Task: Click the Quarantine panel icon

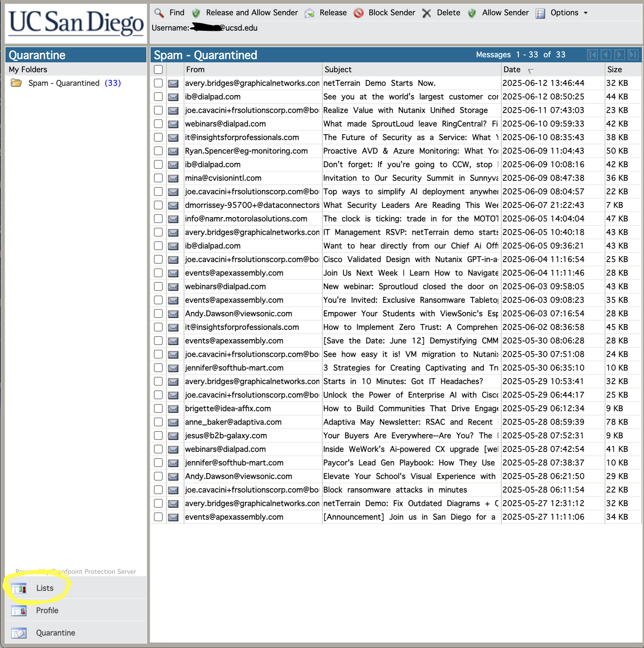Action: click(19, 633)
